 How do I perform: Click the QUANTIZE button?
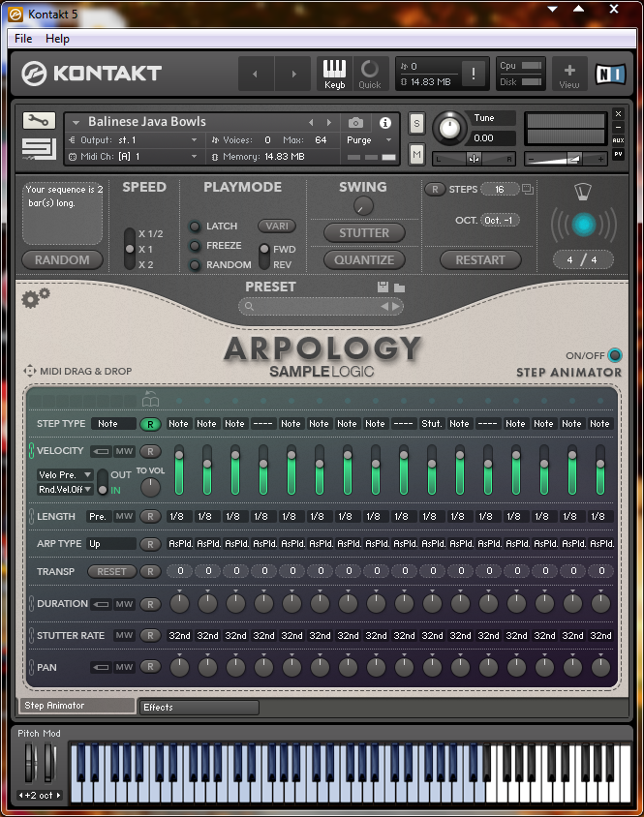364,259
